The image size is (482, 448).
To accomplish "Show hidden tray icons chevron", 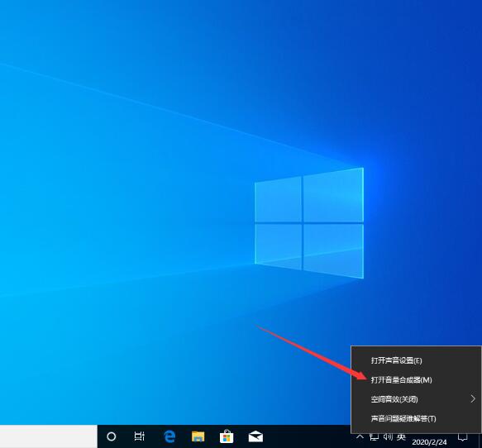I will 360,436.
